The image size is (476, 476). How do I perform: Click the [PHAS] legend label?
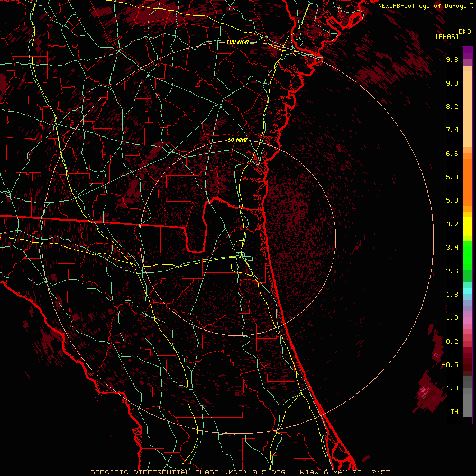pos(447,36)
